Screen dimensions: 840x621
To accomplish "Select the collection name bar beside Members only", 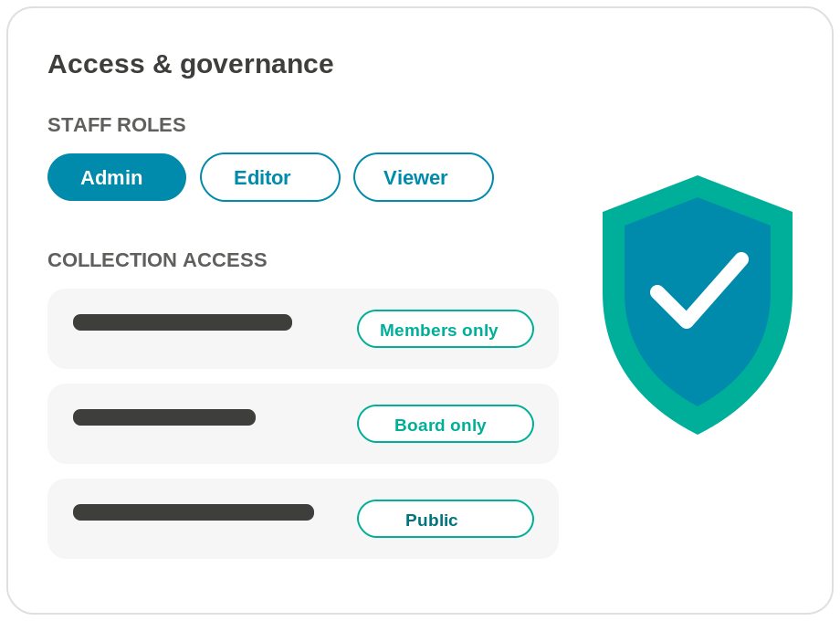I will (x=183, y=322).
